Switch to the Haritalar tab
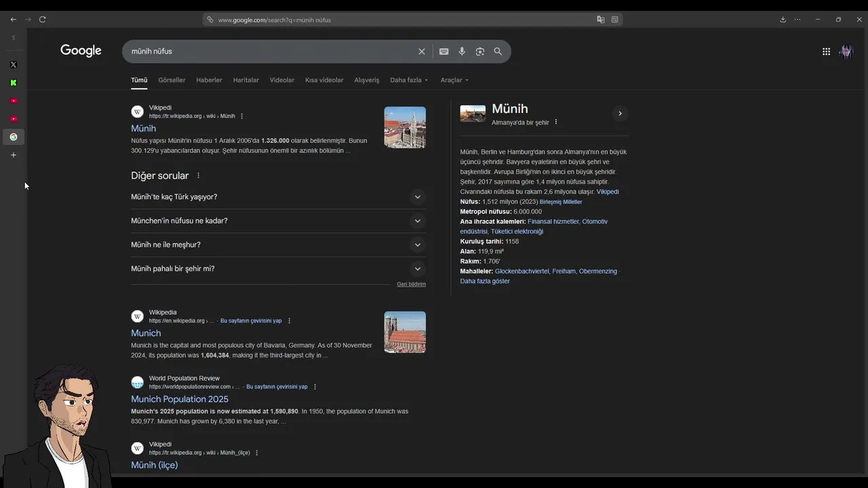 246,80
